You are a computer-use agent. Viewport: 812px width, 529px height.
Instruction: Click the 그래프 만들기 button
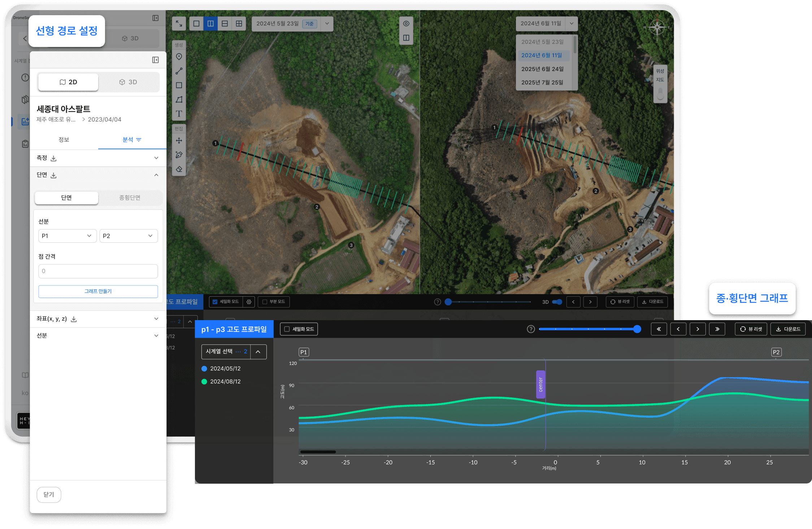click(x=98, y=291)
